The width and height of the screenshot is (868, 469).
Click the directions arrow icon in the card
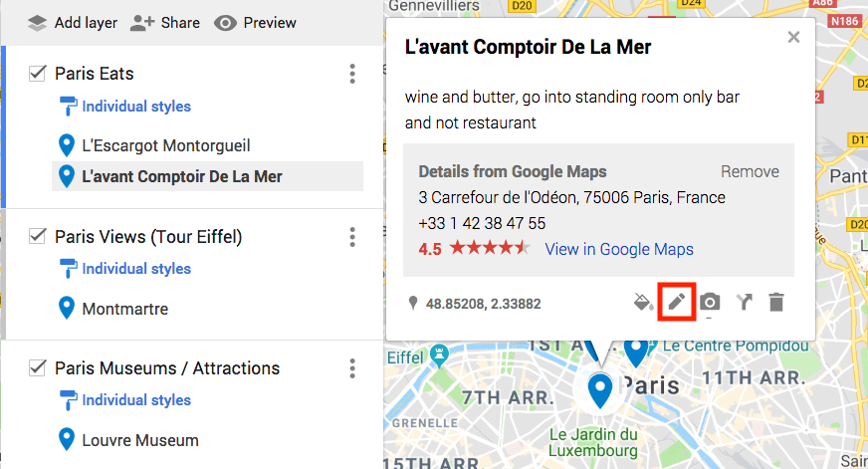[x=744, y=302]
